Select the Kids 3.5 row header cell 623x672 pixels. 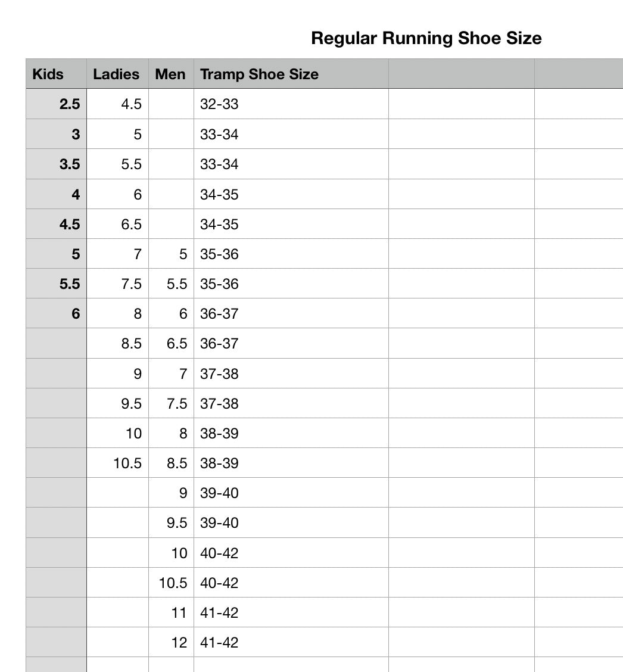point(56,164)
